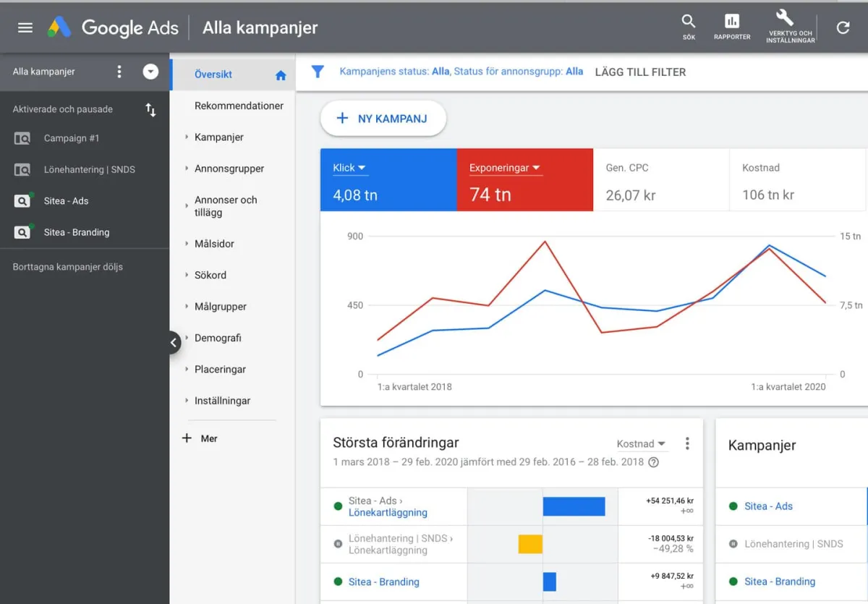Click the blue filter funnel icon
The image size is (868, 604).
(x=317, y=72)
